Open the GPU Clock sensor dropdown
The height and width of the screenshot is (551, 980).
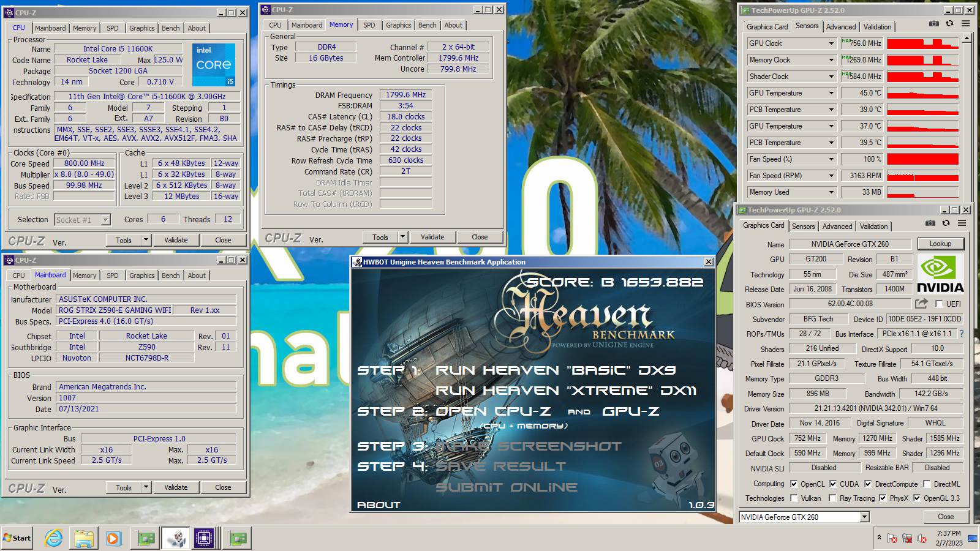point(831,43)
